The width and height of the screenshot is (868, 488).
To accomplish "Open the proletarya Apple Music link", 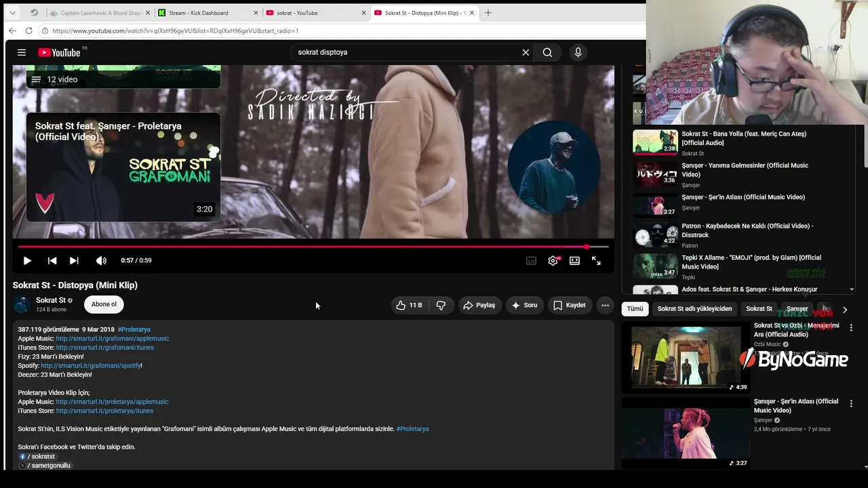I will point(113,402).
